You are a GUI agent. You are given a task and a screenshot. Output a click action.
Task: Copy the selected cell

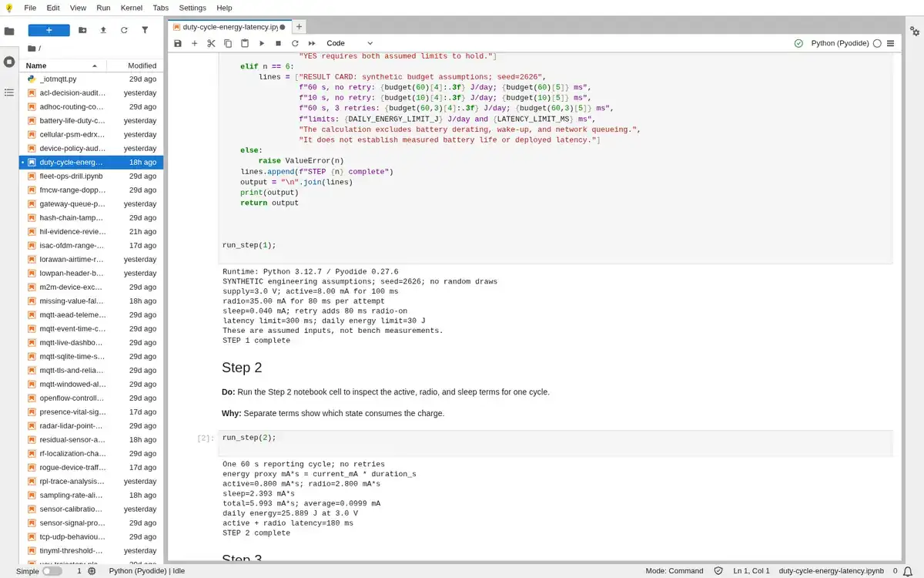click(228, 43)
